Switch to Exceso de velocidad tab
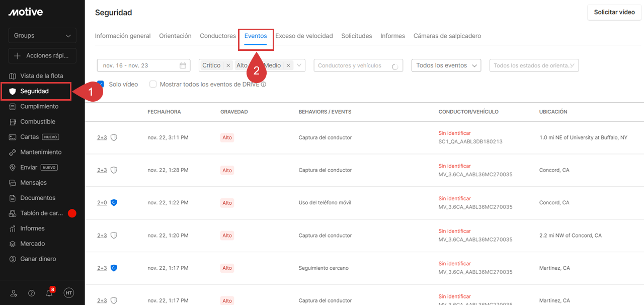 click(304, 36)
